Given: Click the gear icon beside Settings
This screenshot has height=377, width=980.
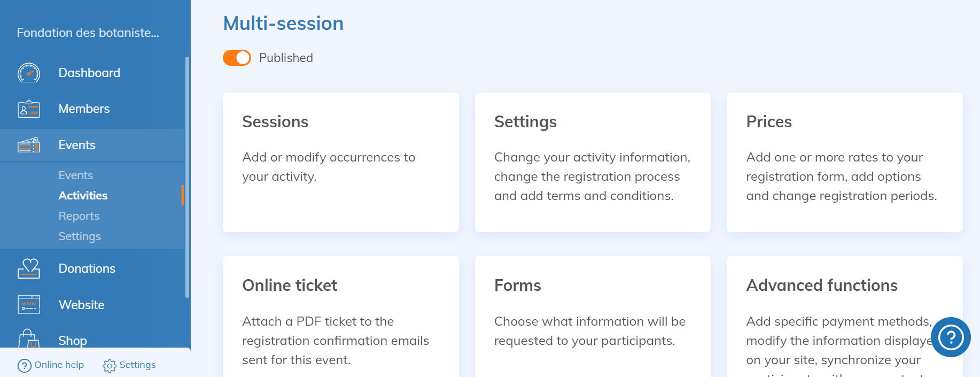Looking at the screenshot, I should (x=110, y=366).
